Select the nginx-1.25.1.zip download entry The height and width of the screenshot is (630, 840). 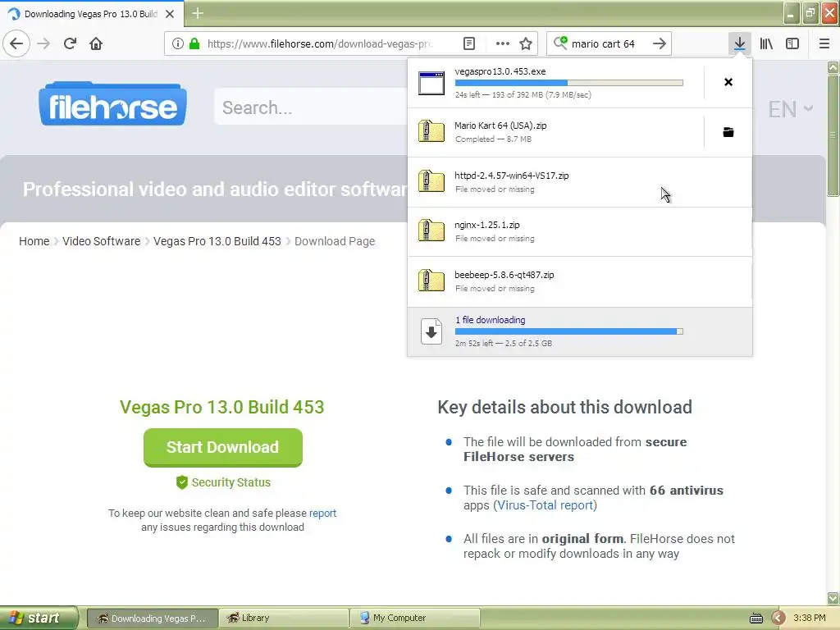coord(580,231)
